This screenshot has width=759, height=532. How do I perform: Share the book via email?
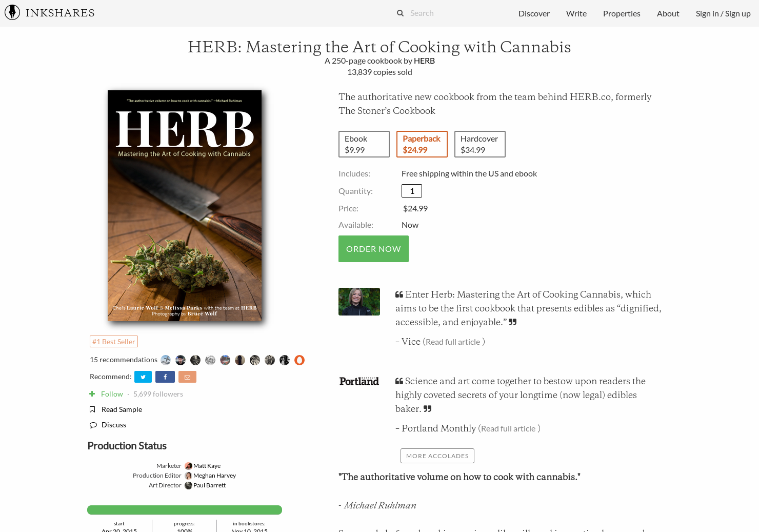187,377
